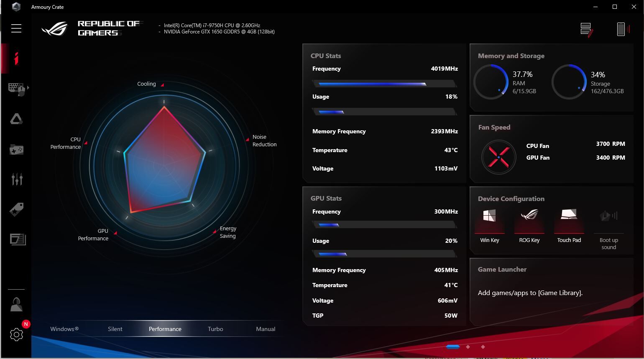Switch to Silent mode
The image size is (644, 359).
(115, 329)
